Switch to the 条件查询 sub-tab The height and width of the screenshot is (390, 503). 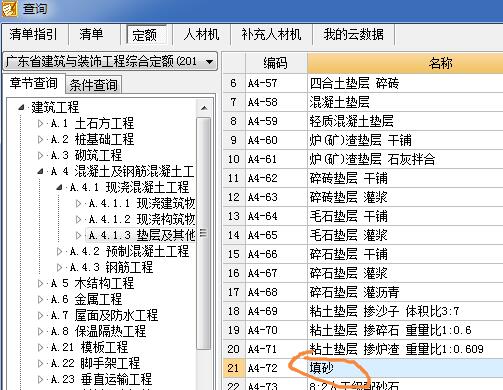[93, 85]
